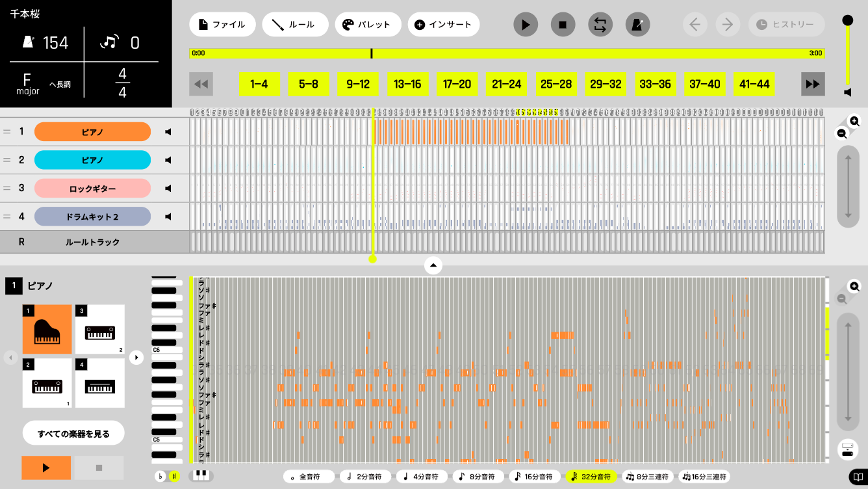Switch accidentals to flat notation
The width and height of the screenshot is (868, 489).
pyautogui.click(x=160, y=476)
